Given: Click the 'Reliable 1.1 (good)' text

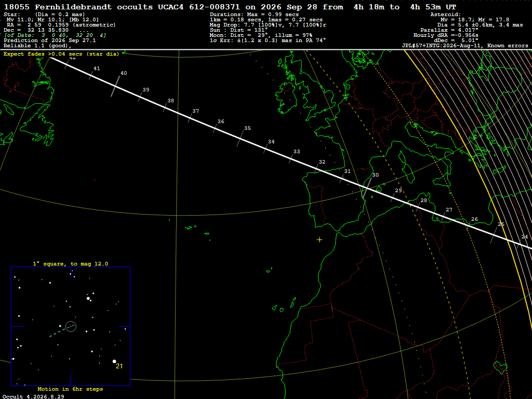Looking at the screenshot, I should (x=37, y=46).
